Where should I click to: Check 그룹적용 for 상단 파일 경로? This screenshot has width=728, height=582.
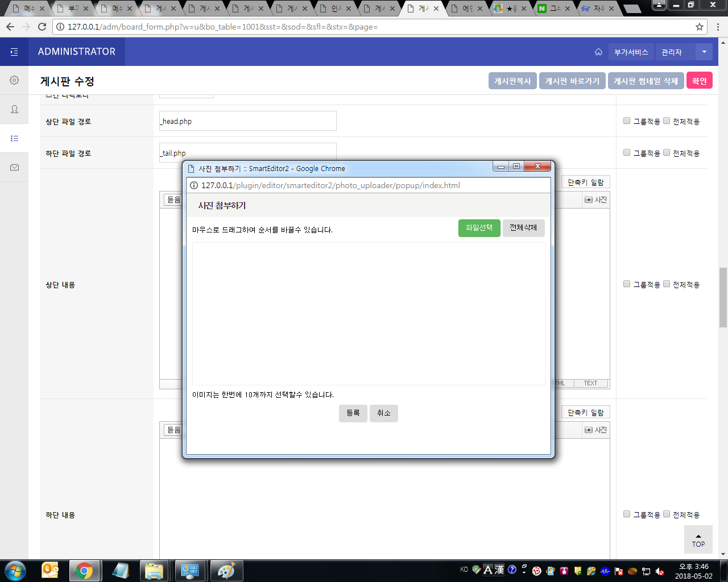627,120
